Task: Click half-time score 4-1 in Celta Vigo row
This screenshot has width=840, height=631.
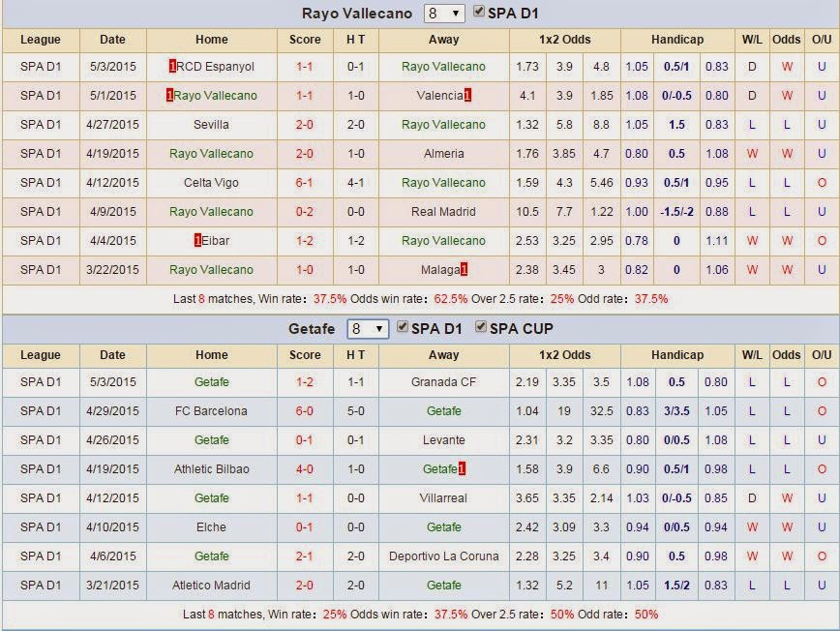Action: click(356, 183)
